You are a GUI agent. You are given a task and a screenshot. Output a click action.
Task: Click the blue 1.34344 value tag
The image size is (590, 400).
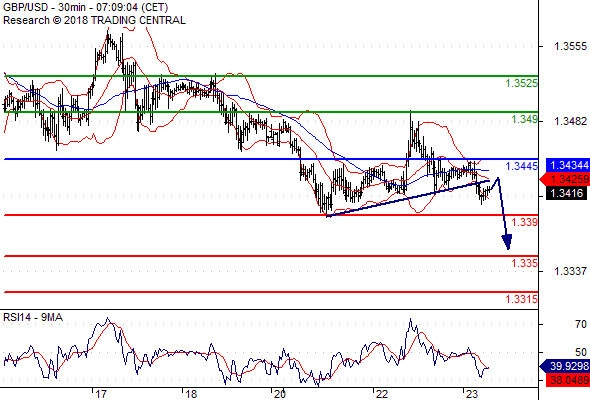click(x=567, y=165)
